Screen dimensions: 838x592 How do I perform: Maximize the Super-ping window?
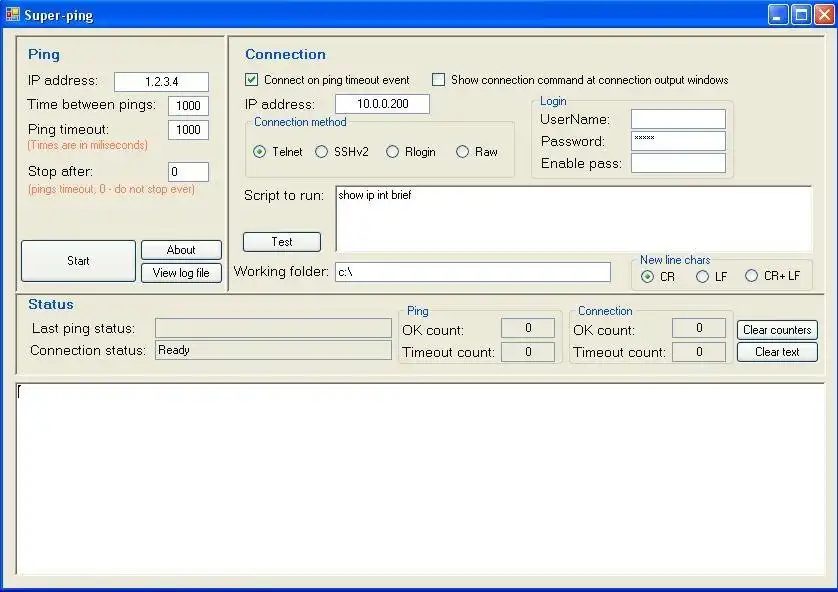801,15
